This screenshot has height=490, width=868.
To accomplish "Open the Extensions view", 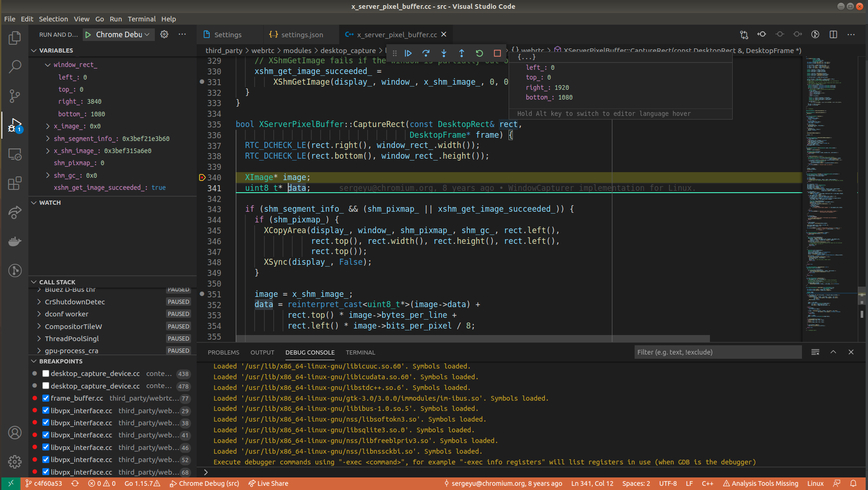I will (15, 183).
